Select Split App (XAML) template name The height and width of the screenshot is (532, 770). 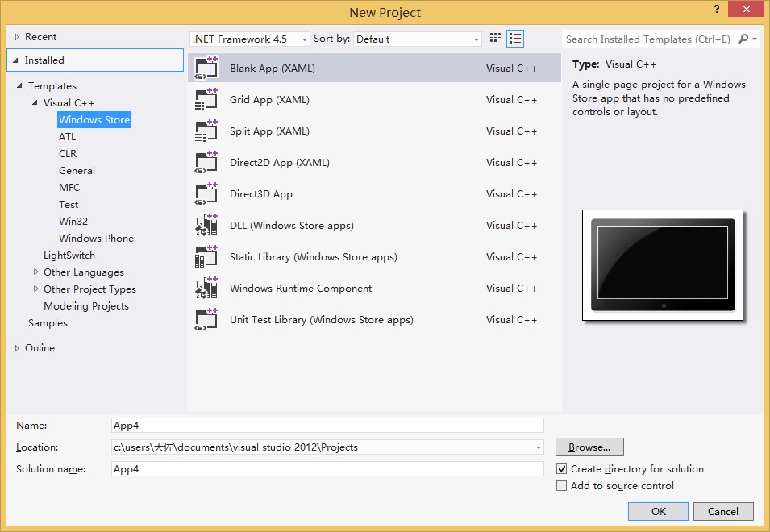pos(269,131)
